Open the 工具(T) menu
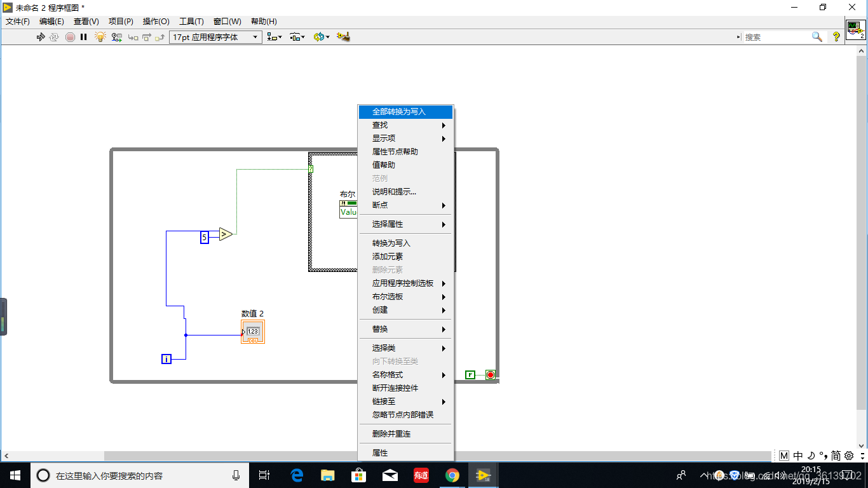The width and height of the screenshot is (868, 488). pos(191,21)
